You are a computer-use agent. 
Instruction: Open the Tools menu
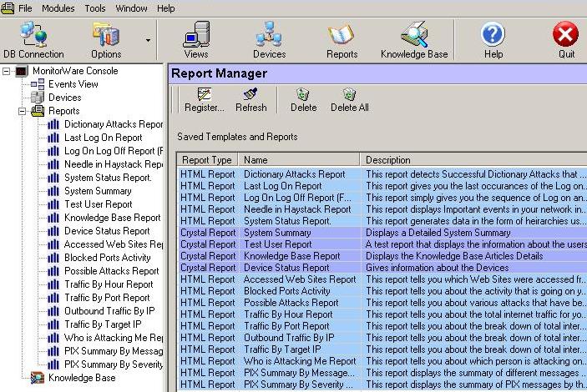pyautogui.click(x=94, y=8)
